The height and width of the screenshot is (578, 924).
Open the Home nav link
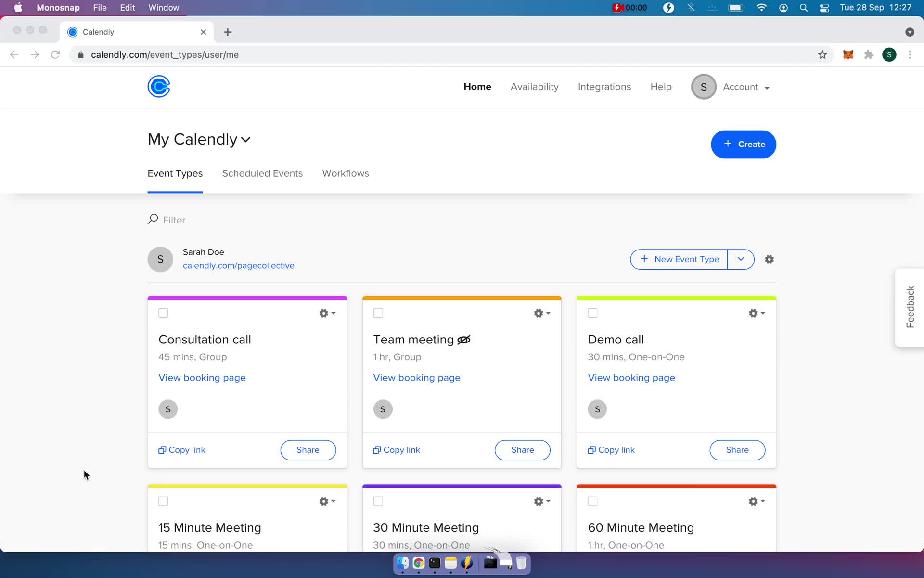pyautogui.click(x=477, y=87)
